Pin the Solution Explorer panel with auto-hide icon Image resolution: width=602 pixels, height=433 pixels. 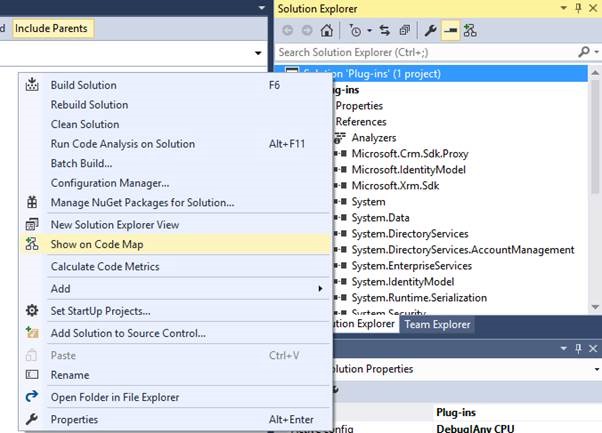pyautogui.click(x=577, y=8)
